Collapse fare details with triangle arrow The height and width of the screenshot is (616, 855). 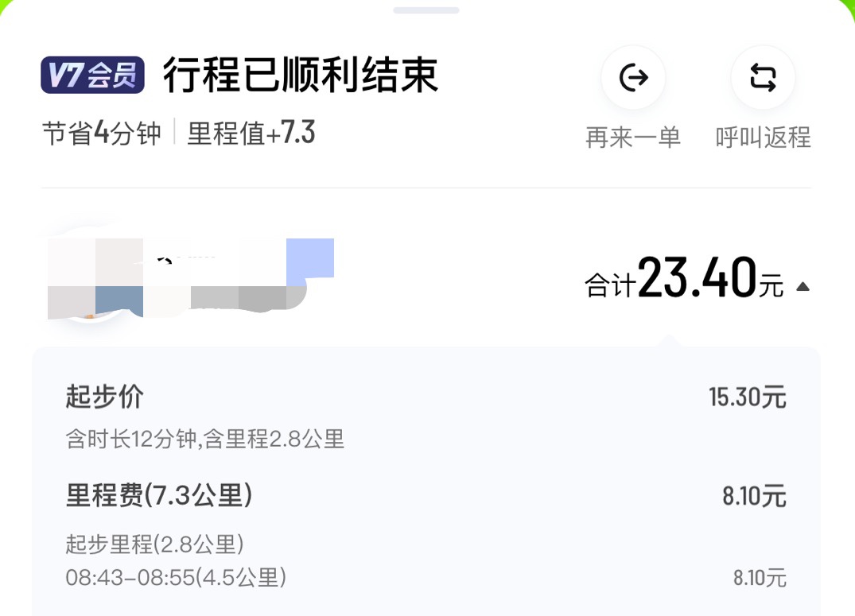tap(803, 287)
